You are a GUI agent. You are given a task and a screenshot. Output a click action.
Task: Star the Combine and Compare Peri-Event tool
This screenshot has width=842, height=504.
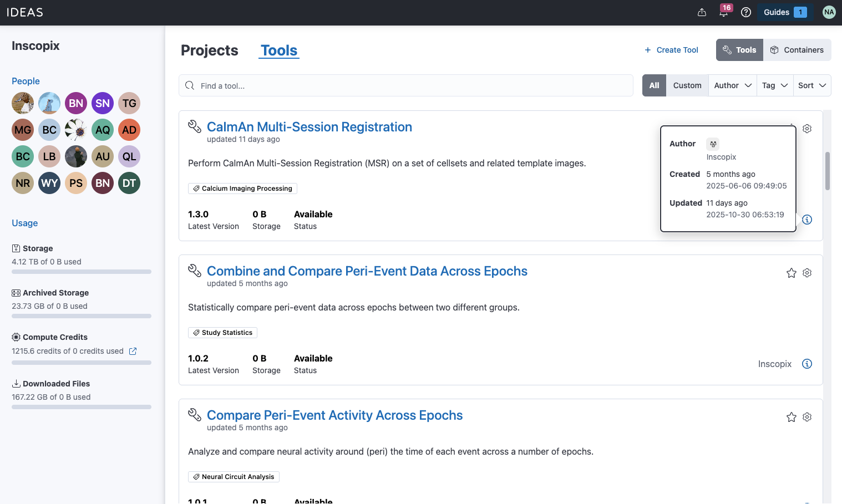(792, 273)
